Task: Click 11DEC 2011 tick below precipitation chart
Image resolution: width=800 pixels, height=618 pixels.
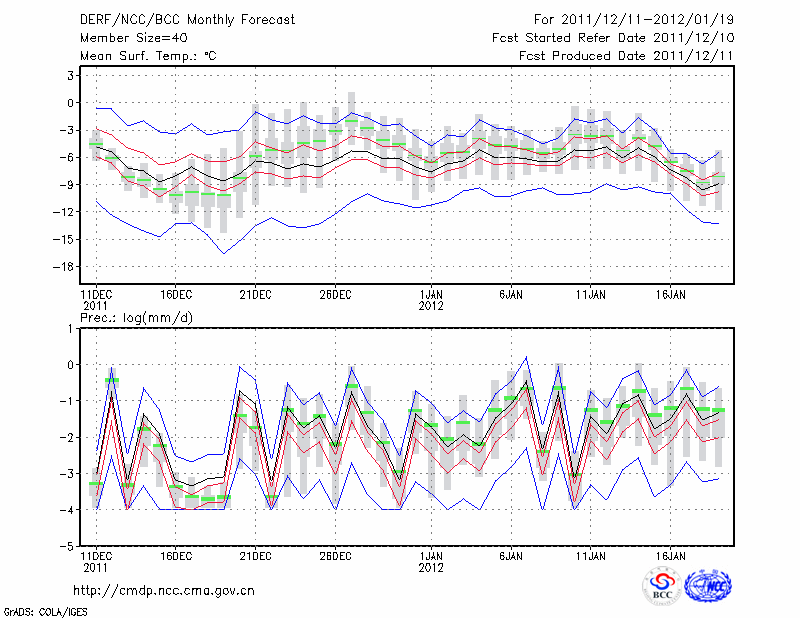Action: tap(96, 560)
